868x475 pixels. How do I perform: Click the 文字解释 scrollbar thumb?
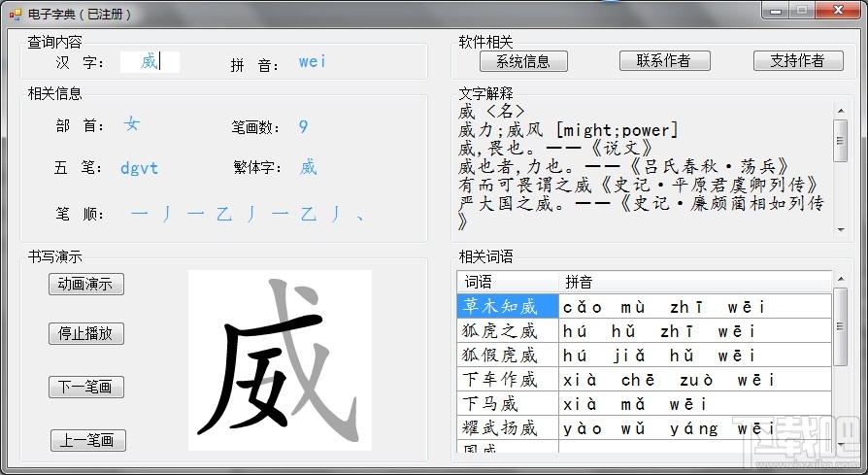tap(841, 140)
